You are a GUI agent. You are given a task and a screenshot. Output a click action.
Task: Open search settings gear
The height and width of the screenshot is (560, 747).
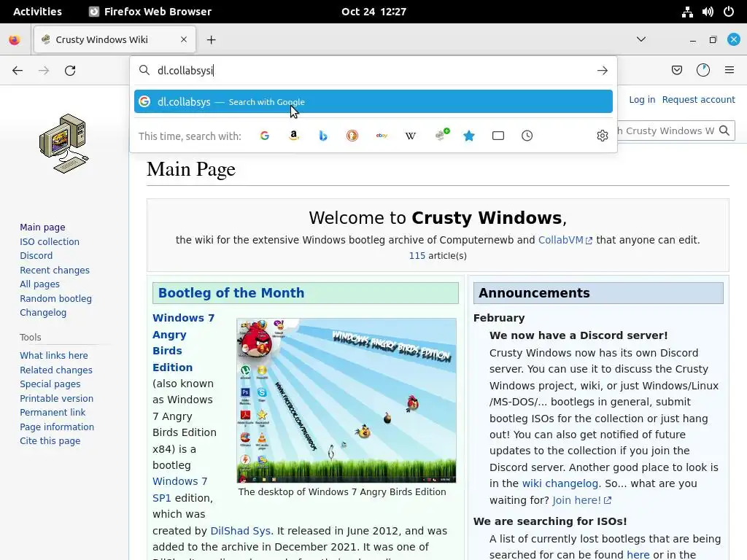click(602, 136)
